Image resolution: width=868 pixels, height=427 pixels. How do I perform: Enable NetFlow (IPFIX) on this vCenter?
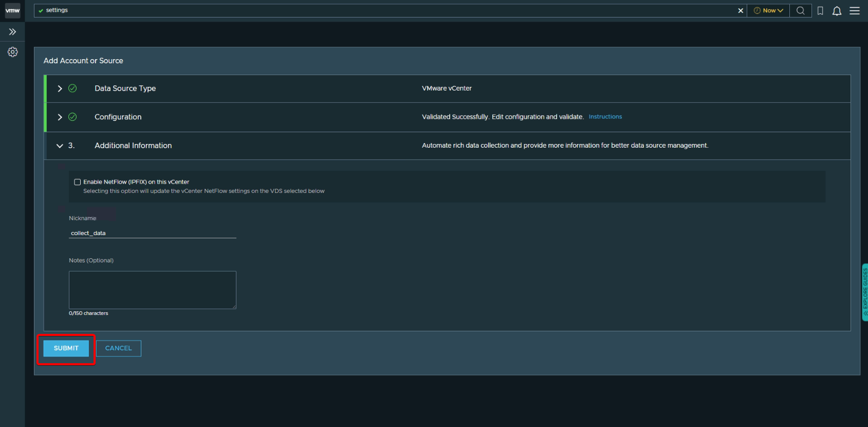point(78,182)
